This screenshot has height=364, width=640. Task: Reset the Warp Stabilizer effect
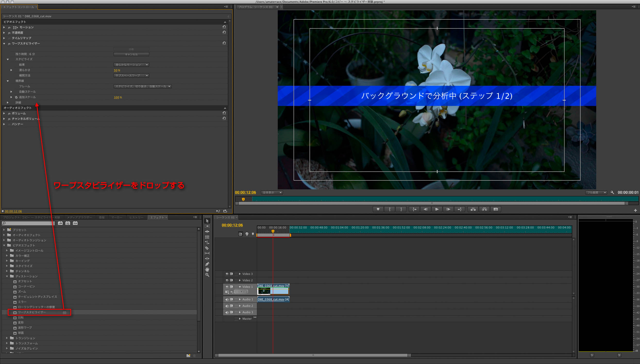point(224,43)
